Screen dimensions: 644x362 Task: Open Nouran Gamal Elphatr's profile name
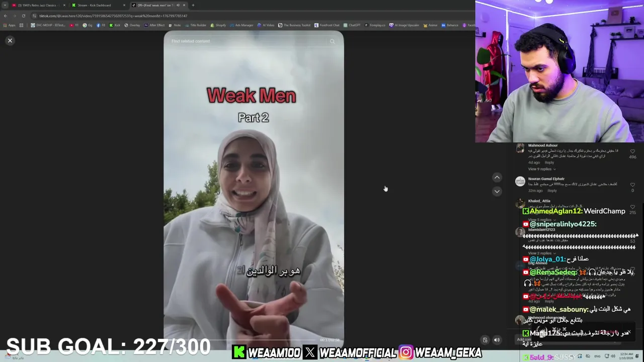pyautogui.click(x=546, y=178)
